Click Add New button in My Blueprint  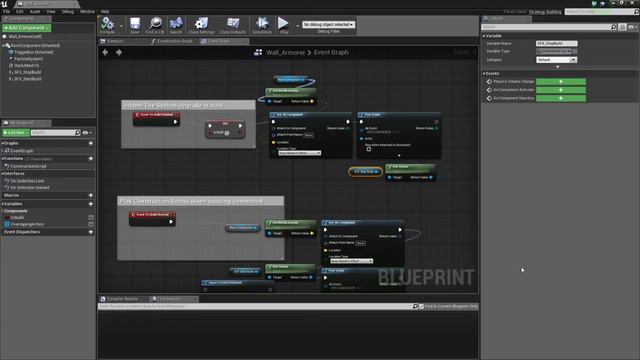pos(16,133)
